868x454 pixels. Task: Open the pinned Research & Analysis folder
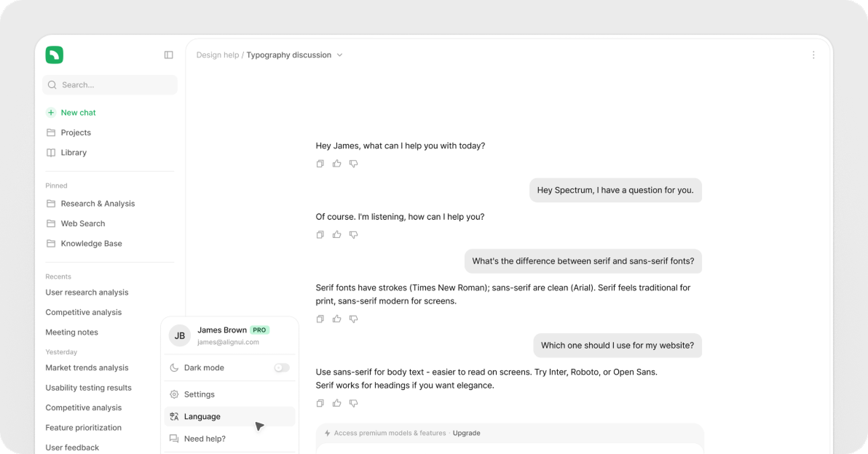click(98, 204)
